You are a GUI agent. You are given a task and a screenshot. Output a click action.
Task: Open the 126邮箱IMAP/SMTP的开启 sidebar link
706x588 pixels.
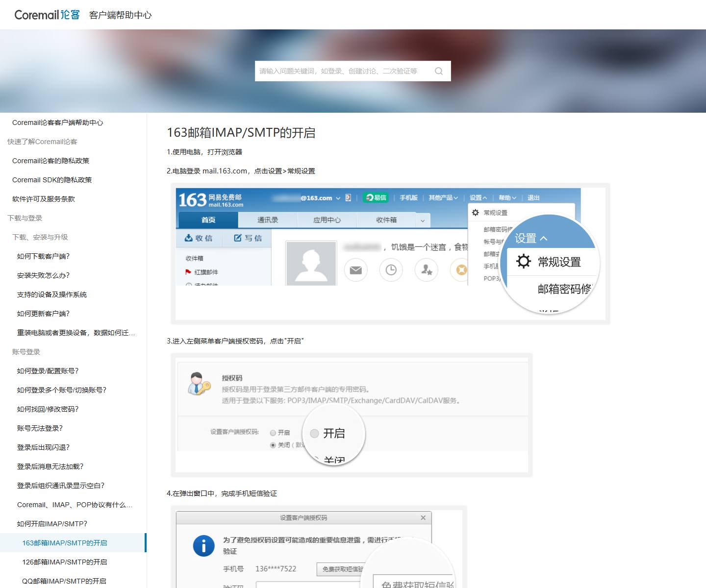(x=64, y=562)
